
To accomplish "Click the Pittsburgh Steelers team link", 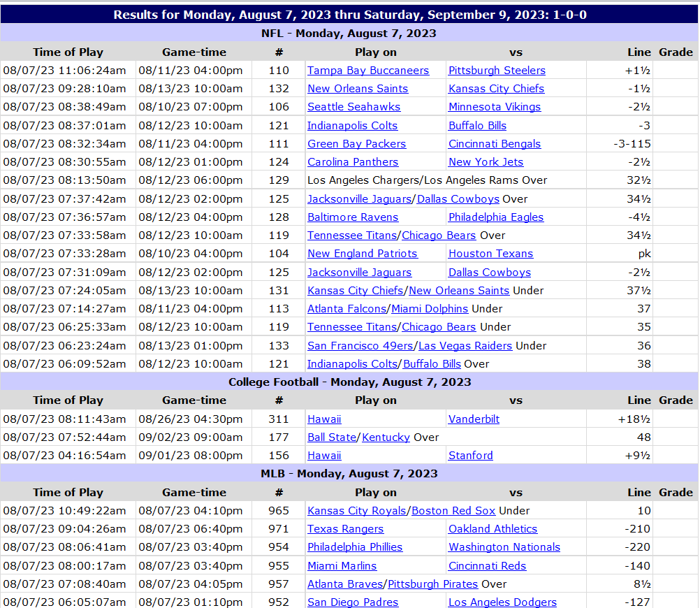I will click(497, 71).
